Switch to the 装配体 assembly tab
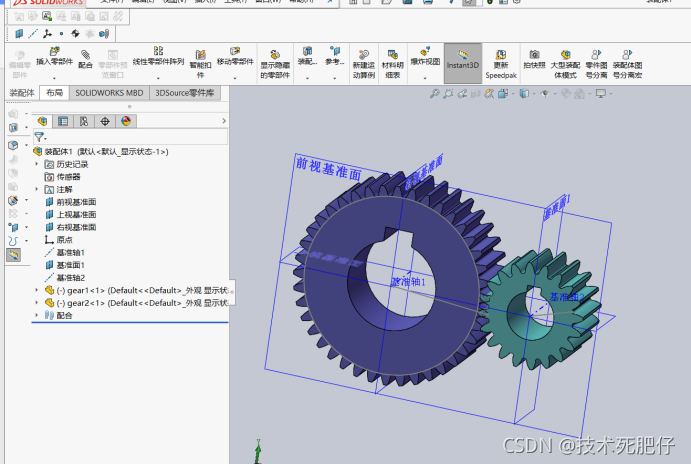This screenshot has height=464, width=691. [22, 93]
